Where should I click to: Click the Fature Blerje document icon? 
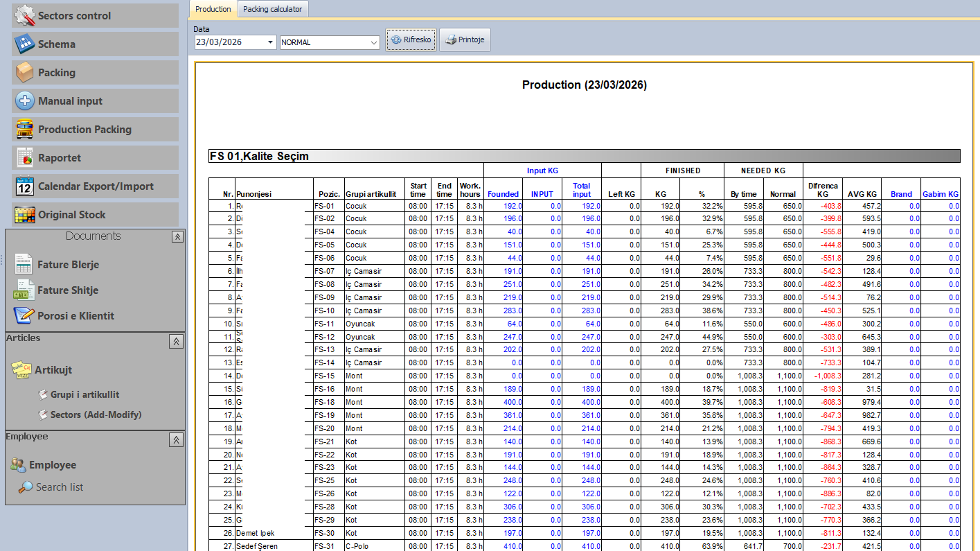24,264
